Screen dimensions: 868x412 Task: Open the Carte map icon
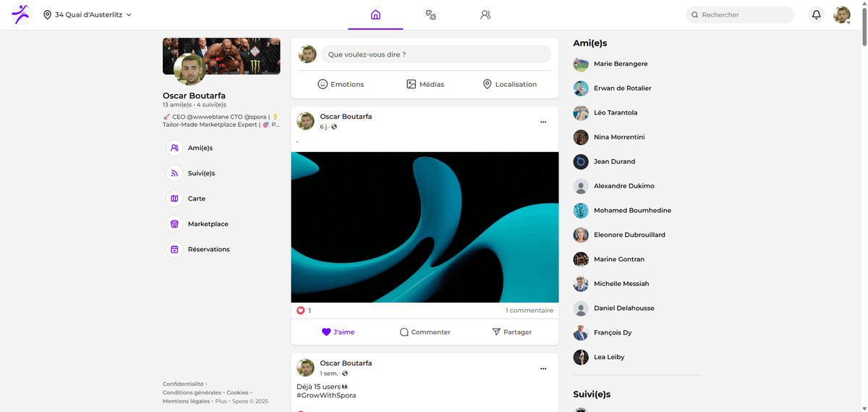pos(174,198)
